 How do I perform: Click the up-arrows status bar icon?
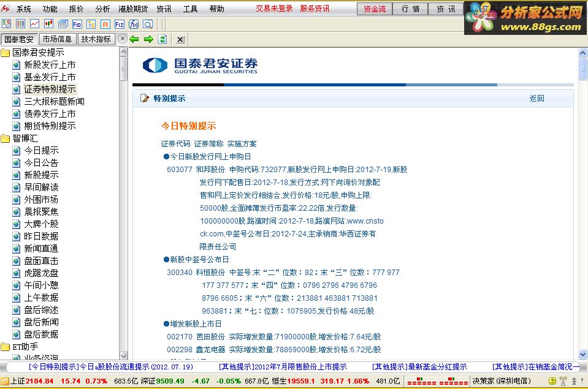[x=574, y=381]
